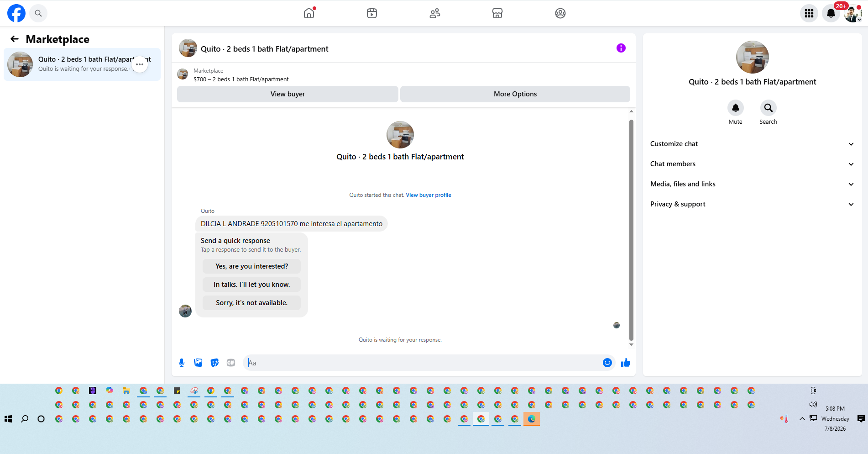Viewport: 868px width, 454px height.
Task: Open the notifications bell
Action: [831, 13]
